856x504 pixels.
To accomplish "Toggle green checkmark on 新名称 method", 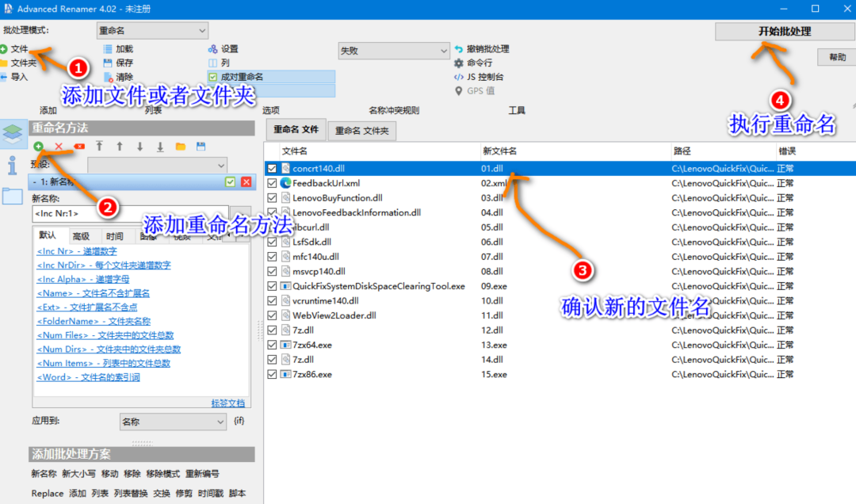I will click(x=231, y=181).
